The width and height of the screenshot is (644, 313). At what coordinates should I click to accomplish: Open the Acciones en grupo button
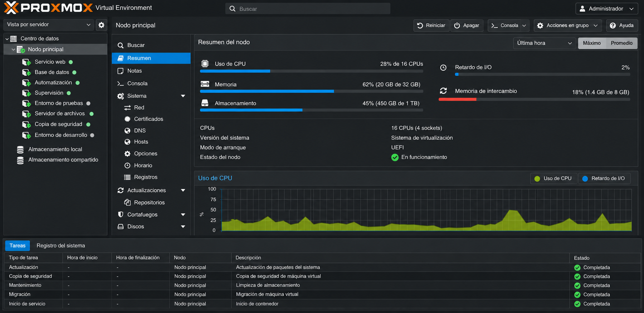tap(568, 25)
